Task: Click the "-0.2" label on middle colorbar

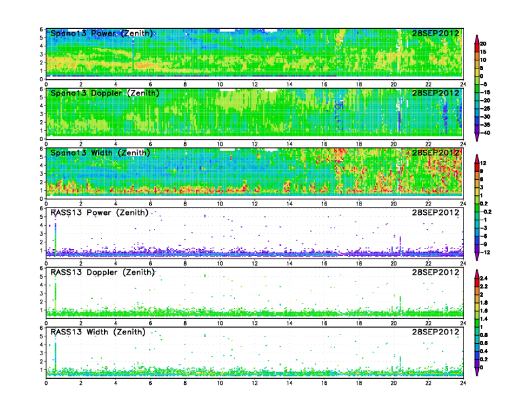Action: (x=486, y=212)
